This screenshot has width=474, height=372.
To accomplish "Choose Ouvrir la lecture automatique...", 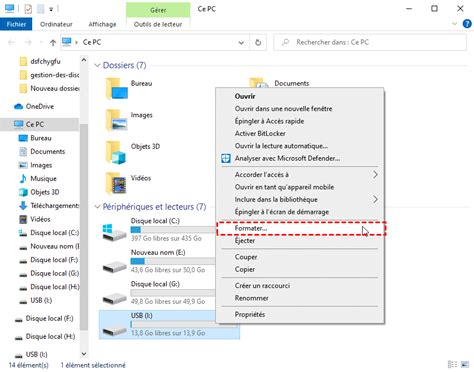I will pos(300,146).
